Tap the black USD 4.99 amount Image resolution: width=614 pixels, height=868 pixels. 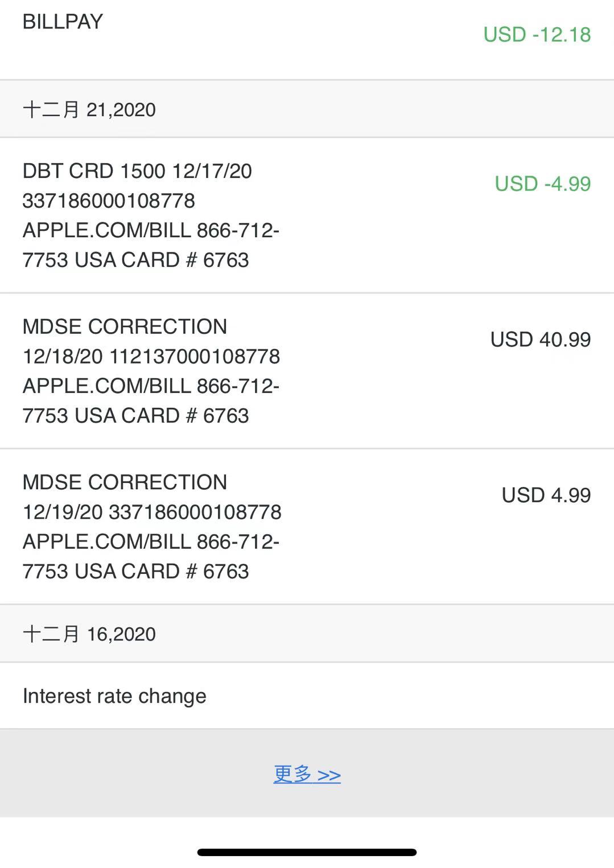[x=546, y=495]
